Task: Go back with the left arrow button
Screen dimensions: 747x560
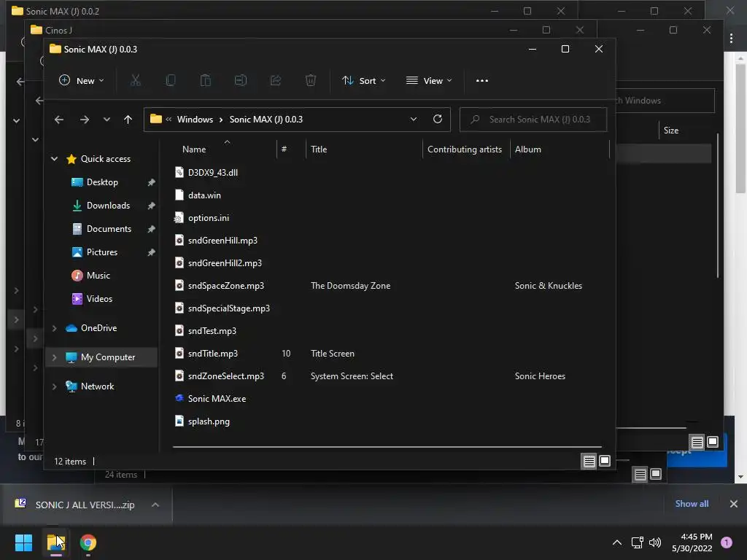Action: [58, 120]
